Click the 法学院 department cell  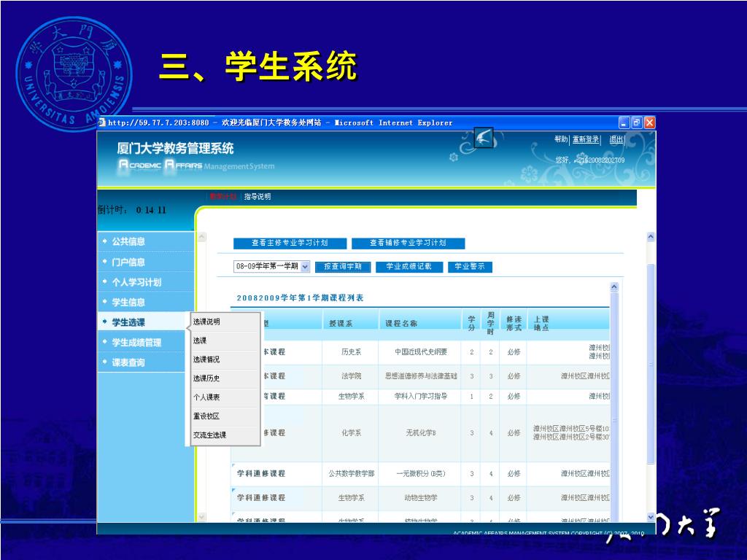[x=351, y=376]
